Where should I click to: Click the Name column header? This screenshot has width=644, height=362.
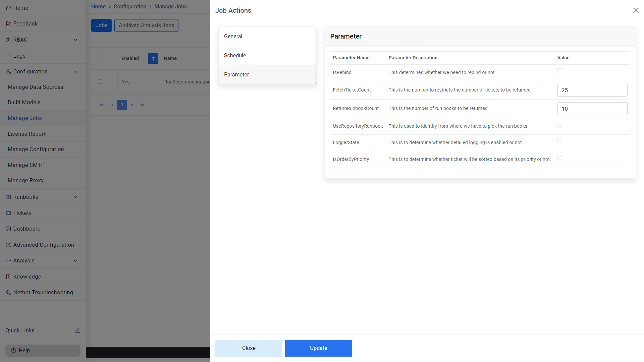[170, 58]
